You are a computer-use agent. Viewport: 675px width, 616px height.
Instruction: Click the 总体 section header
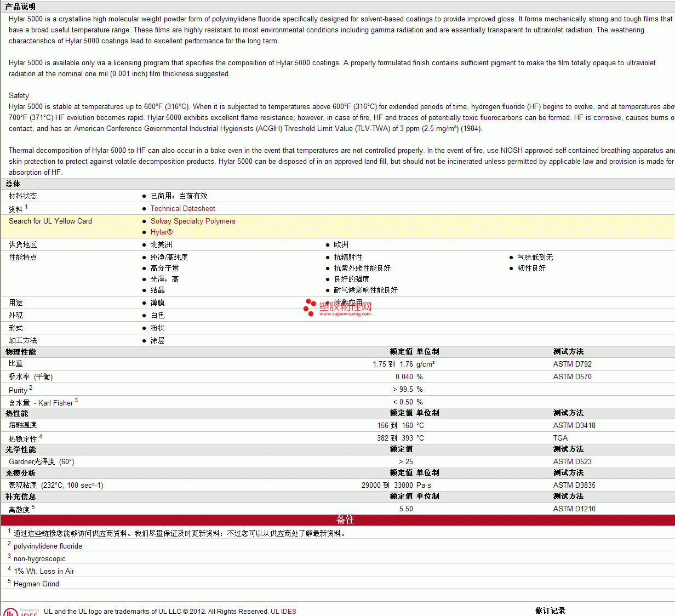click(13, 184)
